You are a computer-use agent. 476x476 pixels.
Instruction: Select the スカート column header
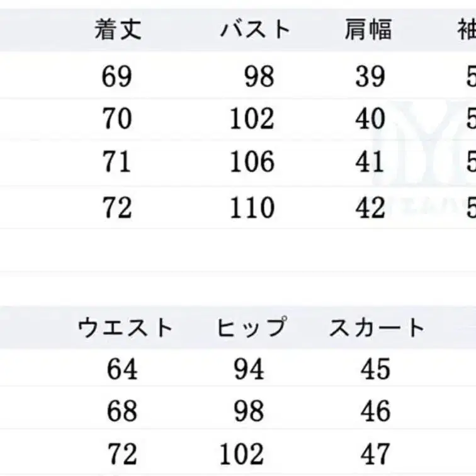click(377, 327)
